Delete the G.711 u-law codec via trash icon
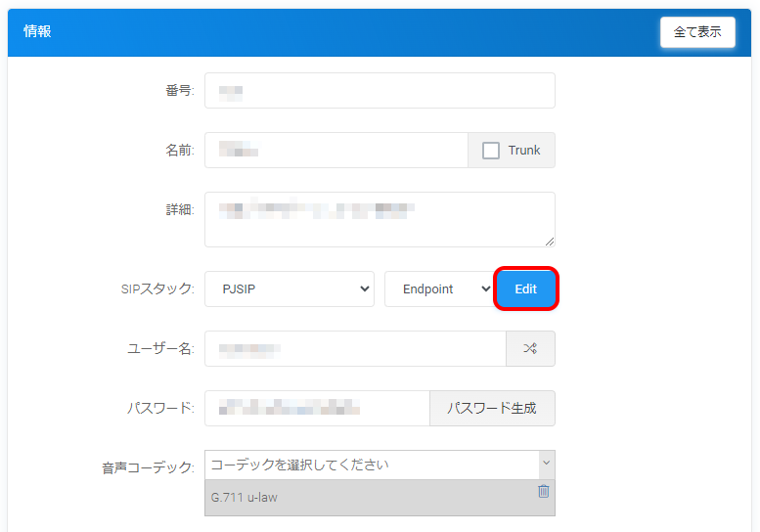The image size is (760, 532). coord(544,491)
